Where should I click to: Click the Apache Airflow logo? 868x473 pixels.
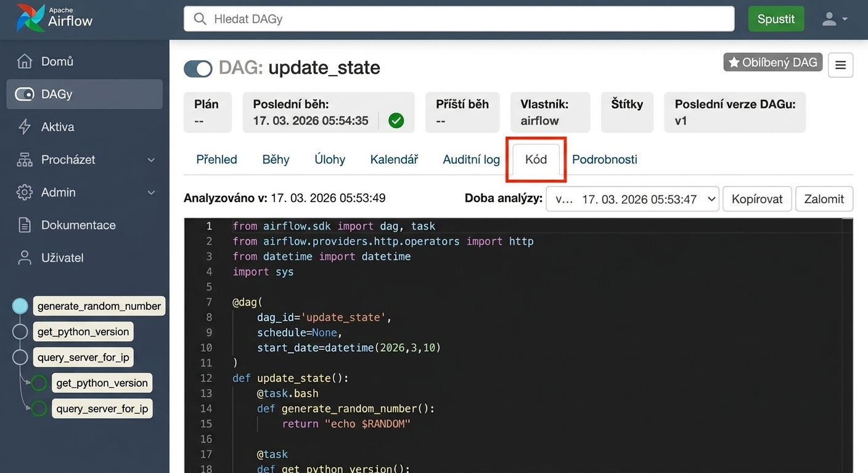tap(54, 18)
